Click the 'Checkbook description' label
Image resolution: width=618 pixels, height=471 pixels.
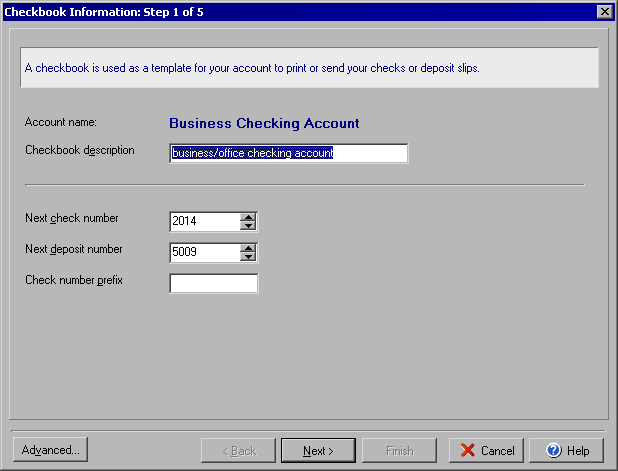coord(80,150)
